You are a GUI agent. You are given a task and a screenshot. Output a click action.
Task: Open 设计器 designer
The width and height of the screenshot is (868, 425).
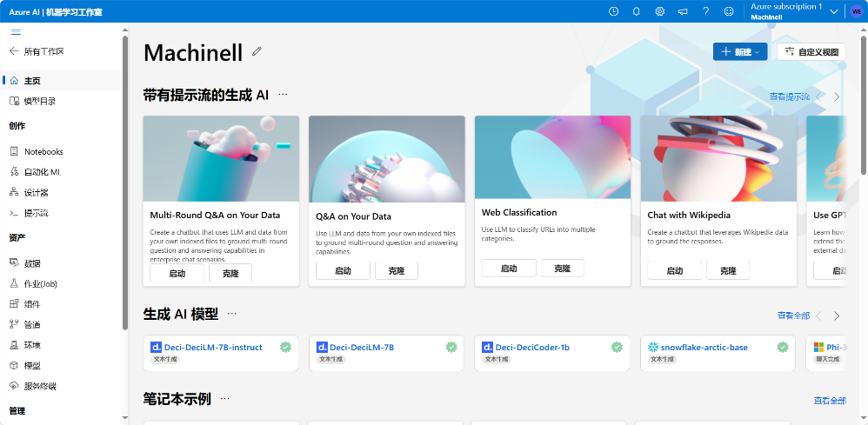[x=30, y=193]
